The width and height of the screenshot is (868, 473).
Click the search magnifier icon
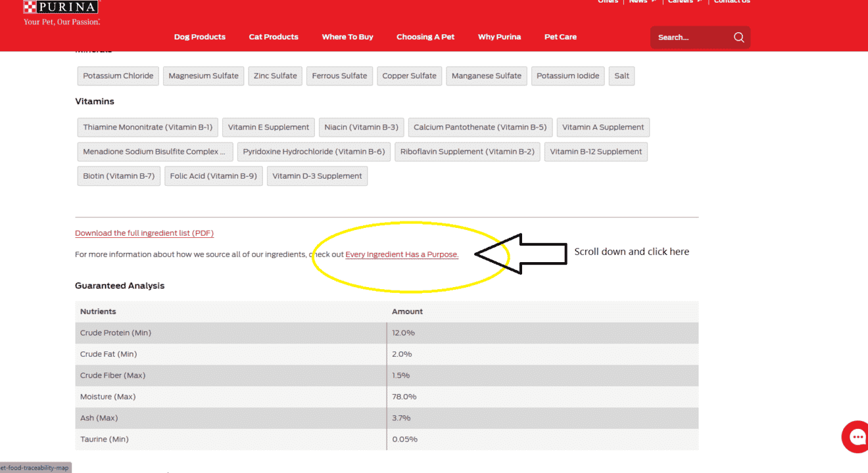(739, 37)
